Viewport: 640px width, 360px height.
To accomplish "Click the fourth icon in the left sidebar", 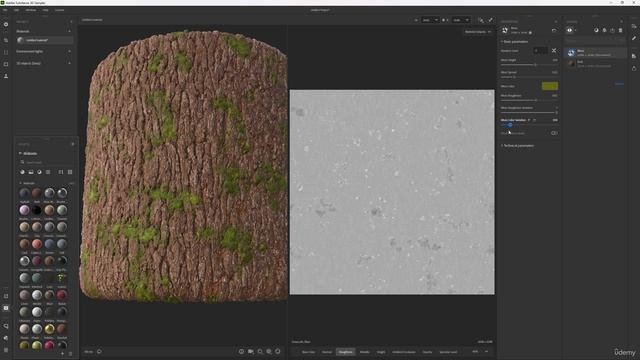I will pyautogui.click(x=6, y=64).
